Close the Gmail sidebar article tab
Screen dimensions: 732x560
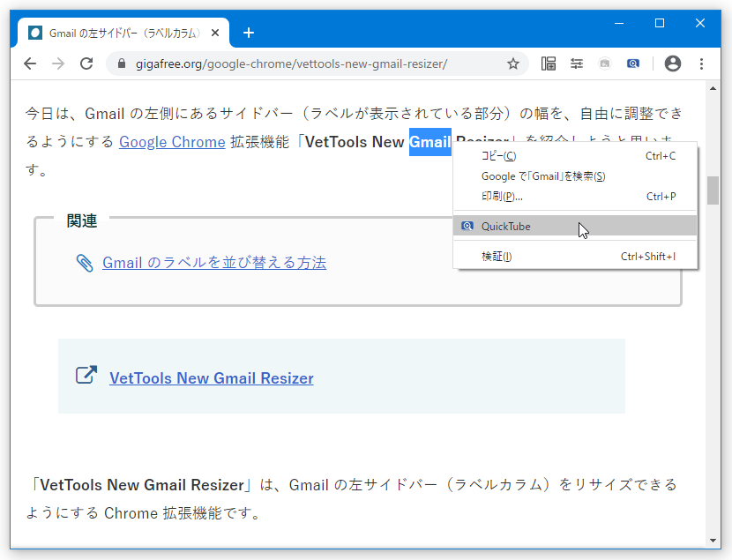pyautogui.click(x=214, y=33)
